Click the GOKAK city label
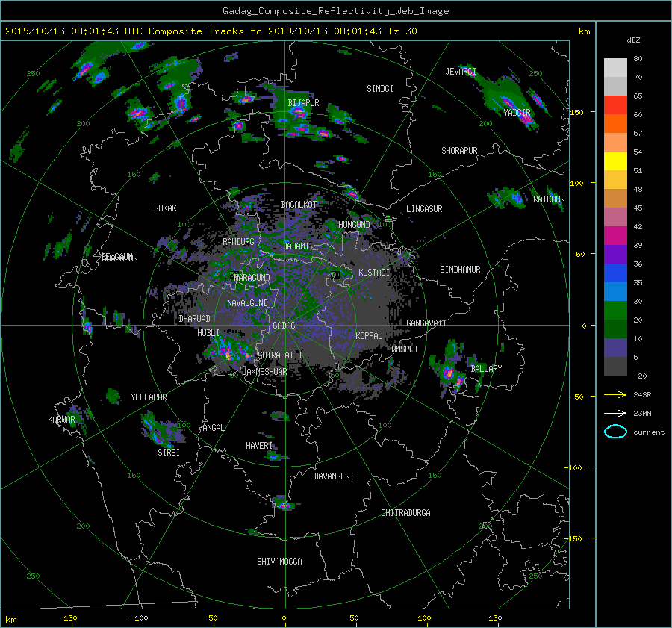Screen dimensions: 672x628 [165, 208]
